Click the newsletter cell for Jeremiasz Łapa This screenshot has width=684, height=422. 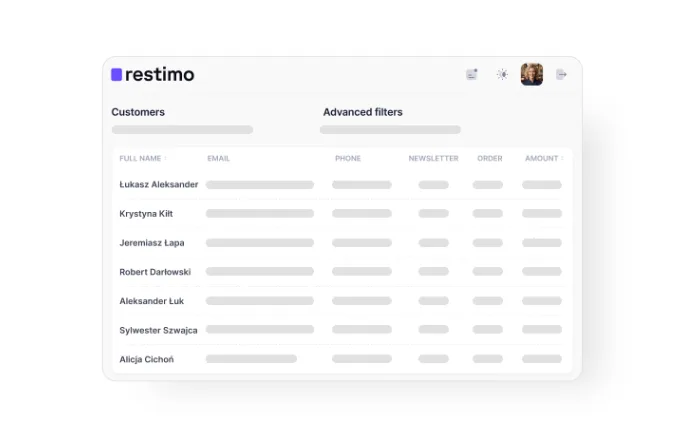pos(434,243)
